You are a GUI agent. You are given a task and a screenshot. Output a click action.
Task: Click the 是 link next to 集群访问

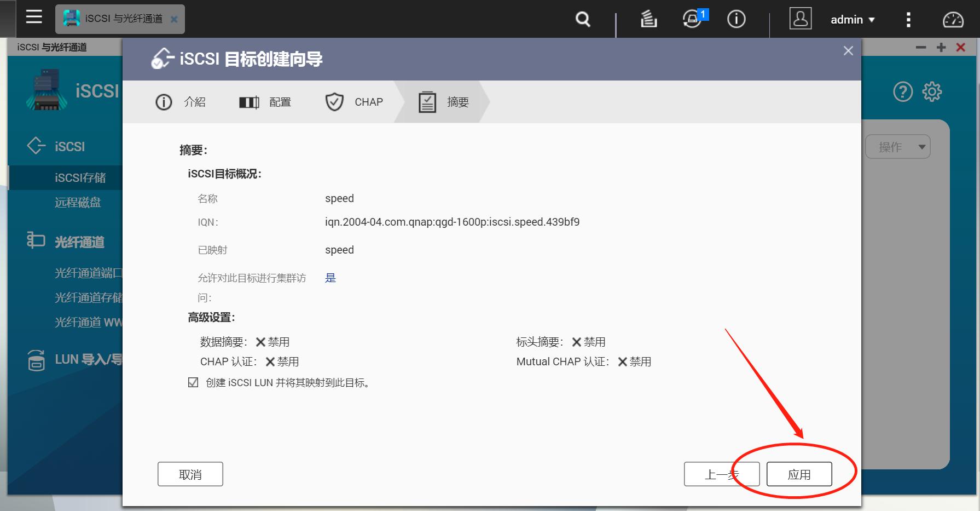click(x=330, y=278)
